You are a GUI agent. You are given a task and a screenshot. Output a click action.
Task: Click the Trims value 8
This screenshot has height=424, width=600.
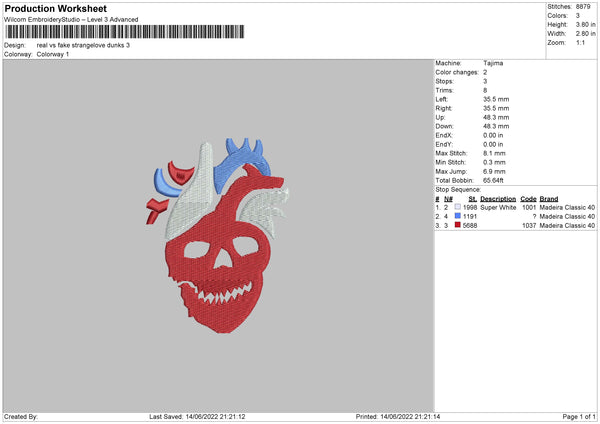point(485,90)
